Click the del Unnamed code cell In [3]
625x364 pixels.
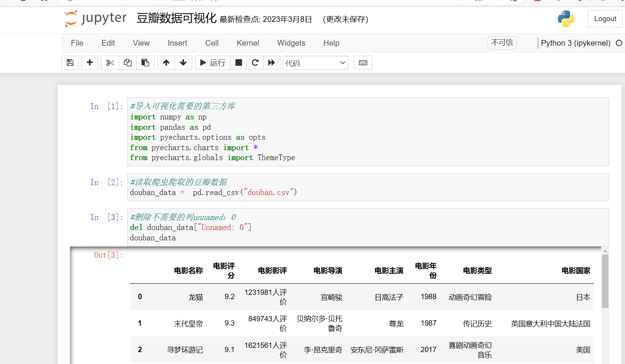[368, 227]
